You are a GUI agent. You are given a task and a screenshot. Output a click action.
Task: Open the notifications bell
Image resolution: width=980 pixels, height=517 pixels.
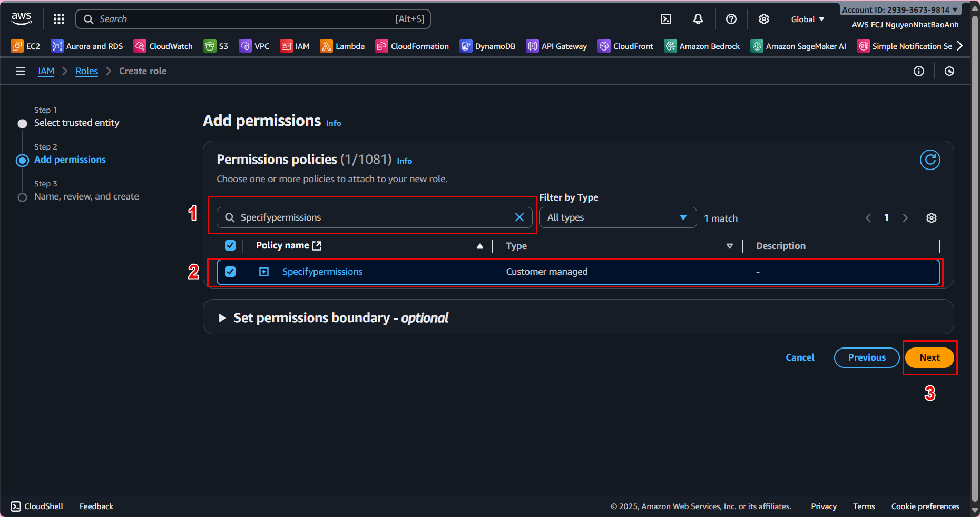pos(698,19)
